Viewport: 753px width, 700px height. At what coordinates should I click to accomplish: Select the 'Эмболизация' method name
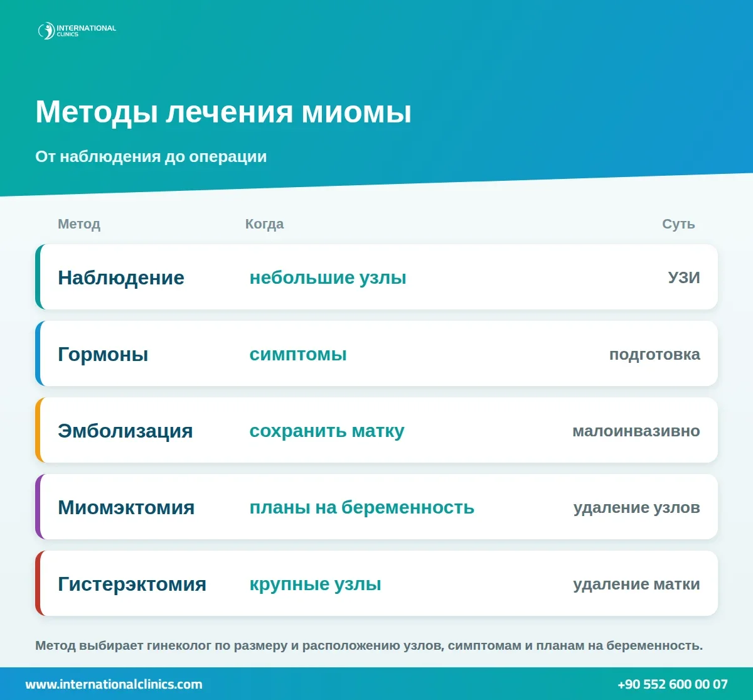coord(125,431)
